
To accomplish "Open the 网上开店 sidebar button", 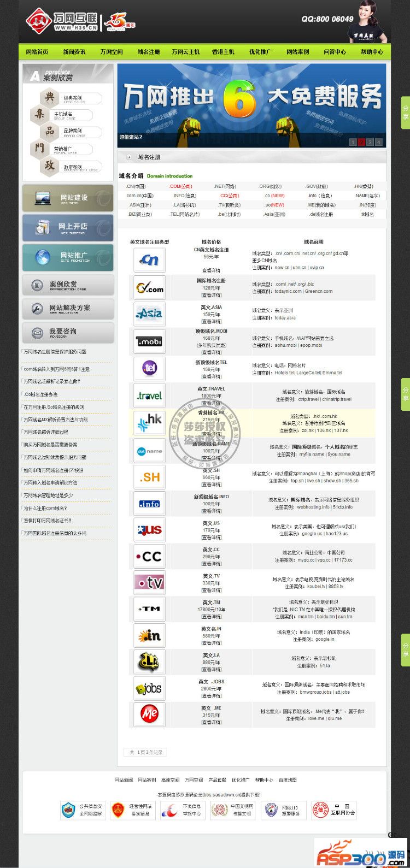I will [68, 228].
